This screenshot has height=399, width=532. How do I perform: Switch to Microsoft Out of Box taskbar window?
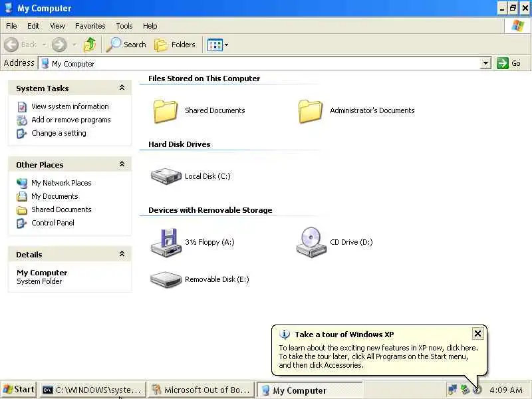201,390
